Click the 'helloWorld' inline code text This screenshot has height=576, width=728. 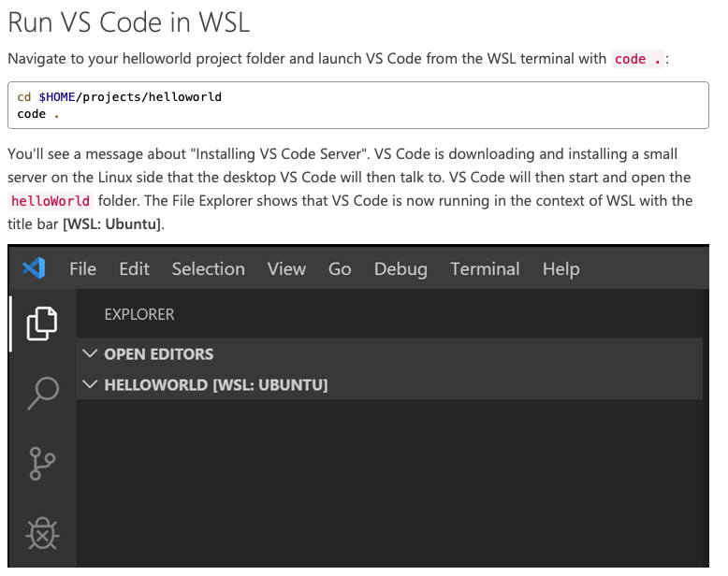pos(51,201)
